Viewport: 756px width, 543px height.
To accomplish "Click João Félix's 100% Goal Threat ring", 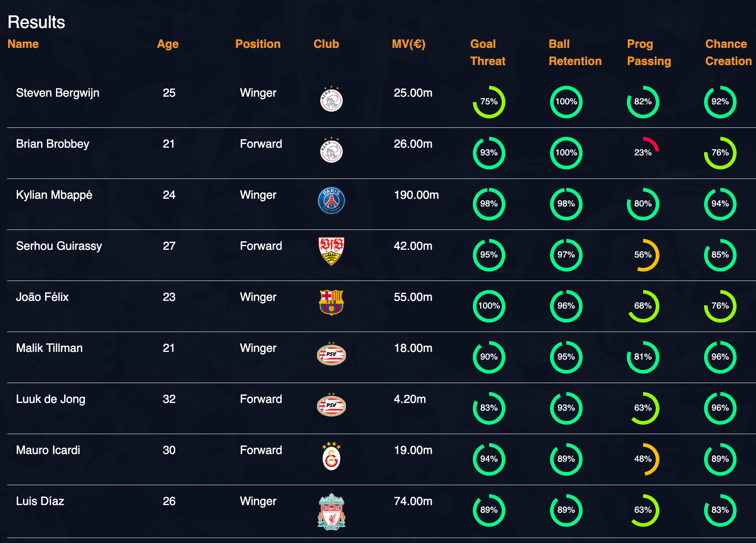I will (489, 306).
